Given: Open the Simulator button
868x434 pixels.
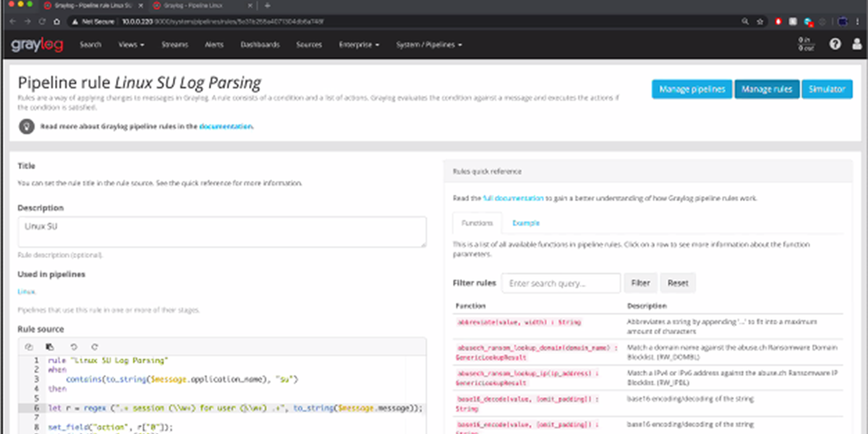Looking at the screenshot, I should (x=826, y=90).
